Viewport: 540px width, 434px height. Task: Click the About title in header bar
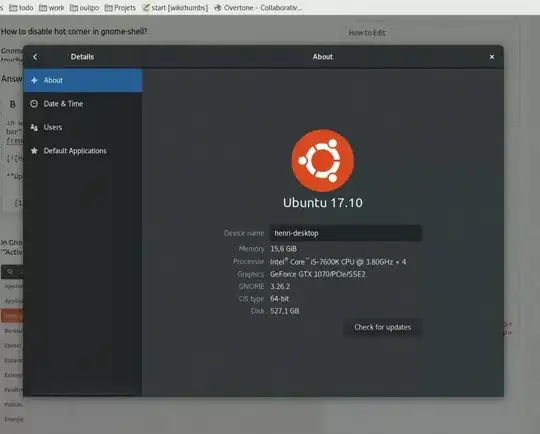[323, 57]
